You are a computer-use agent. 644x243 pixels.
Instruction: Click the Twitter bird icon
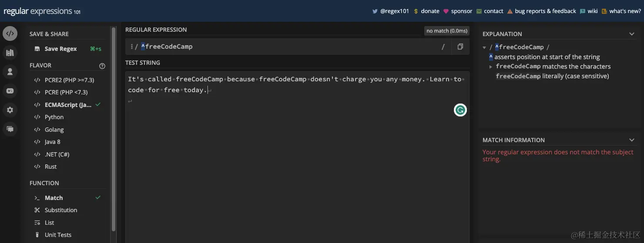click(375, 11)
